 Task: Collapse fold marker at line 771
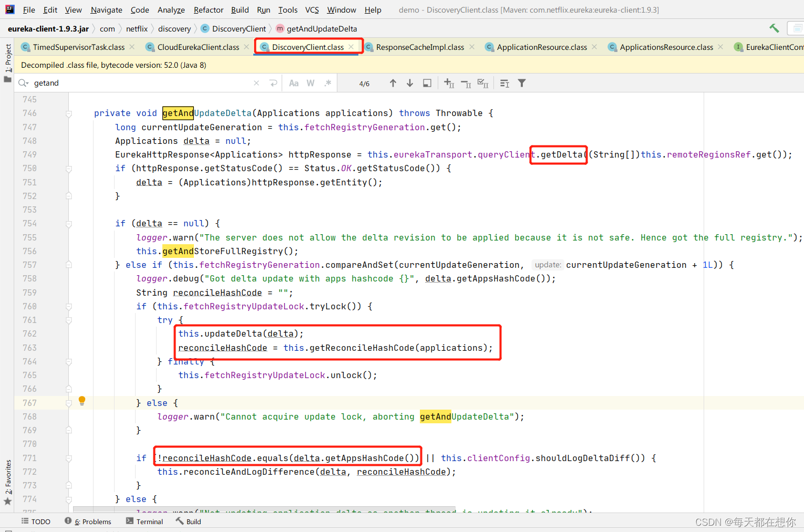click(x=69, y=458)
